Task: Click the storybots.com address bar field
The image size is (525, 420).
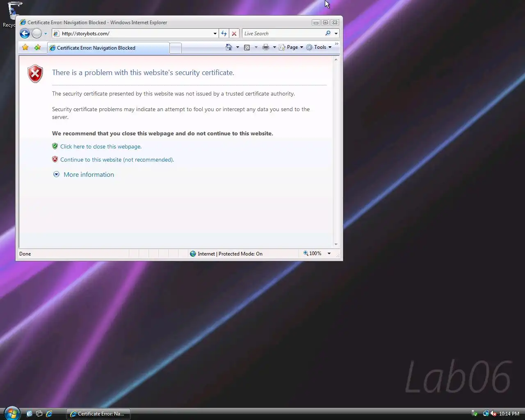Action: (x=135, y=34)
